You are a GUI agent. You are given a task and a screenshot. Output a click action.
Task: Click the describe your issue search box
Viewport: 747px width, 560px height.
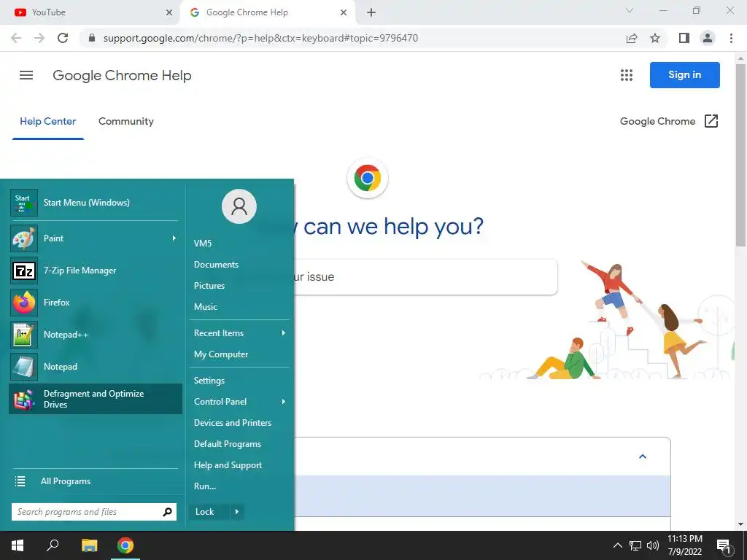click(x=425, y=276)
